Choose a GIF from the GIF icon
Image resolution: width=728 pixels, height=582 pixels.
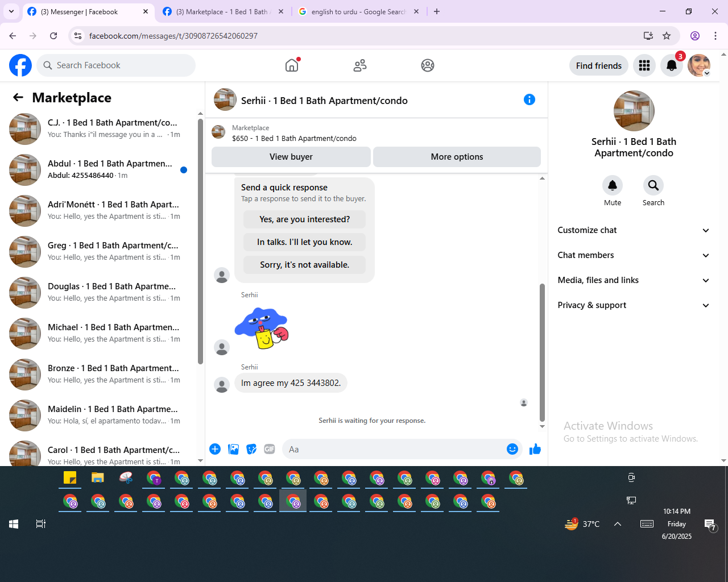tap(270, 449)
